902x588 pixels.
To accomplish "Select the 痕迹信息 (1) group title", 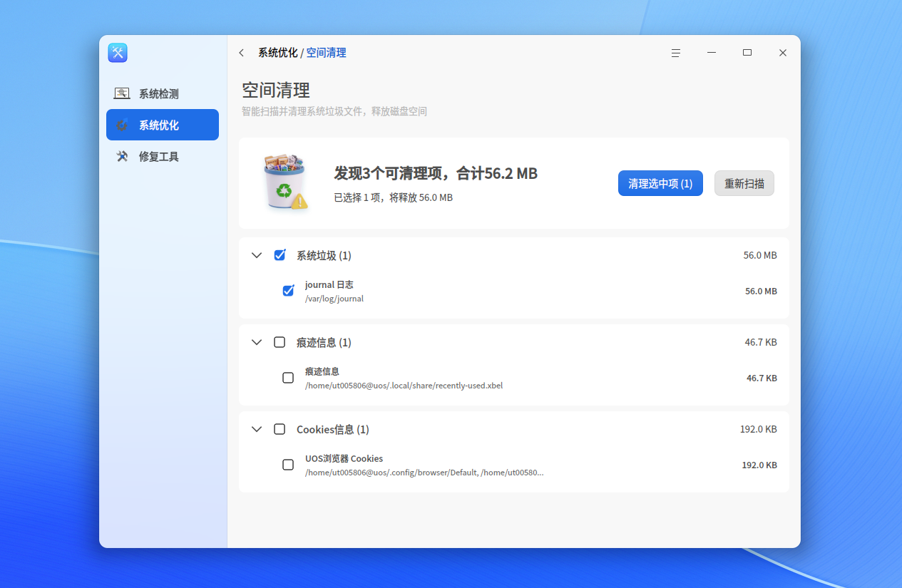I will point(324,342).
